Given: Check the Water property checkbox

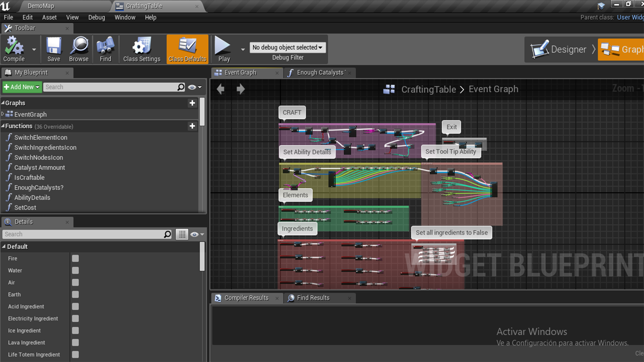Looking at the screenshot, I should 75,270.
